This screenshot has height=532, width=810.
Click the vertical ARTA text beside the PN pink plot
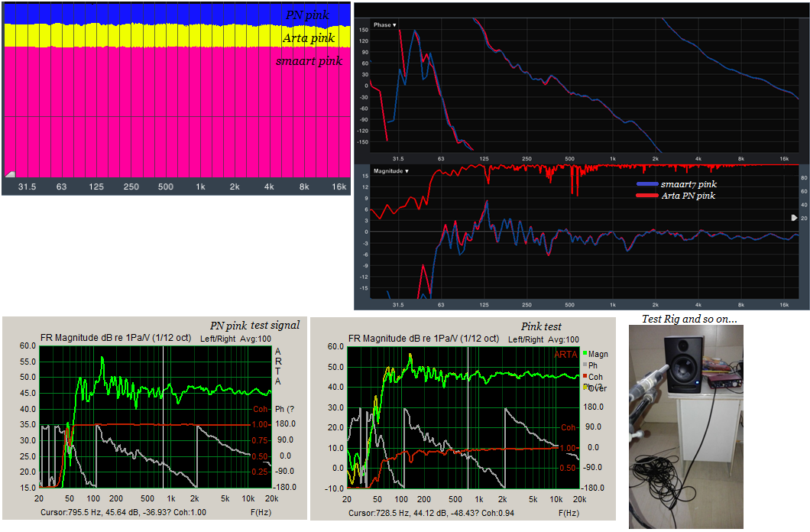[x=278, y=366]
